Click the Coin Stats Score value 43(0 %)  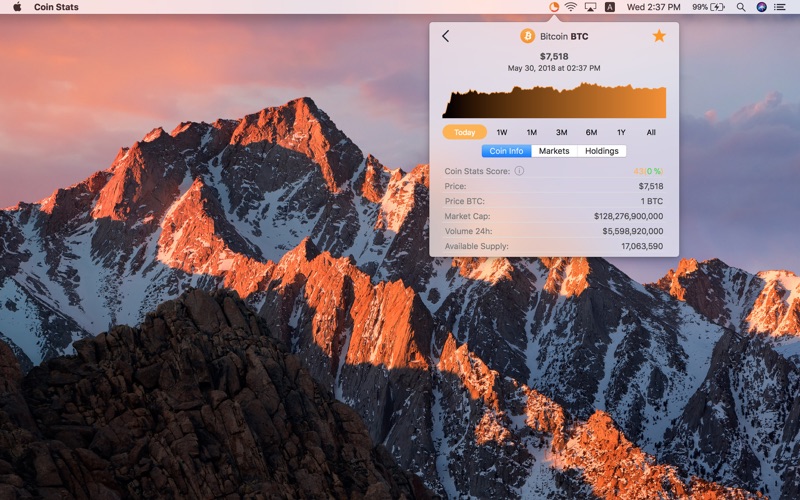click(x=648, y=171)
